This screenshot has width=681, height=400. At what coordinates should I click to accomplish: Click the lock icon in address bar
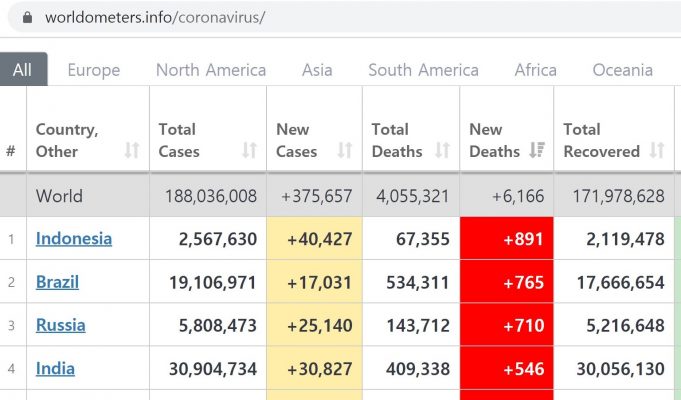tap(27, 17)
